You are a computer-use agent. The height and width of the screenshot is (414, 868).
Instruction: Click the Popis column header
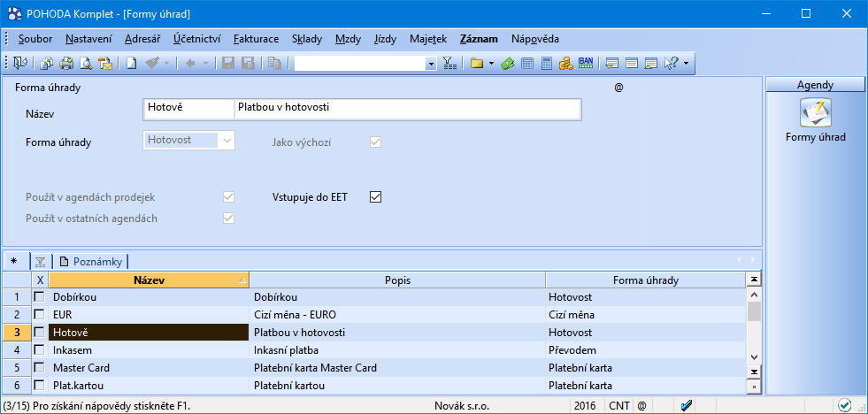(x=397, y=280)
